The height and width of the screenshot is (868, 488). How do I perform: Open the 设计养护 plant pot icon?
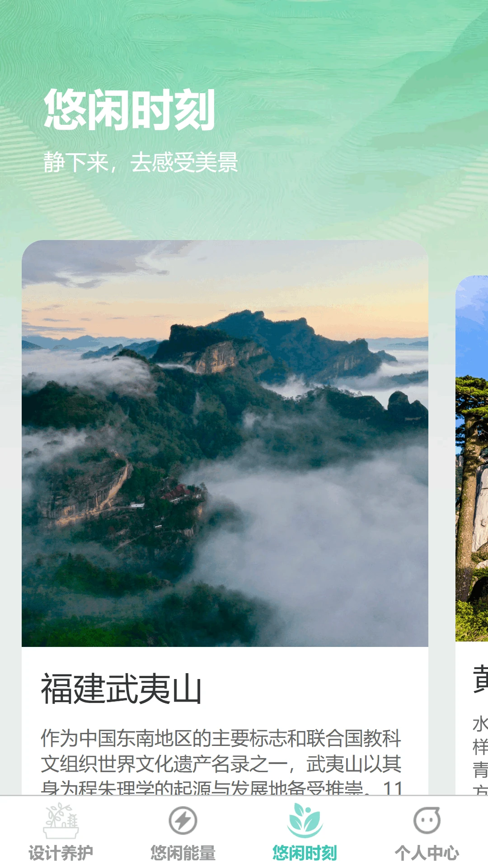point(61,821)
